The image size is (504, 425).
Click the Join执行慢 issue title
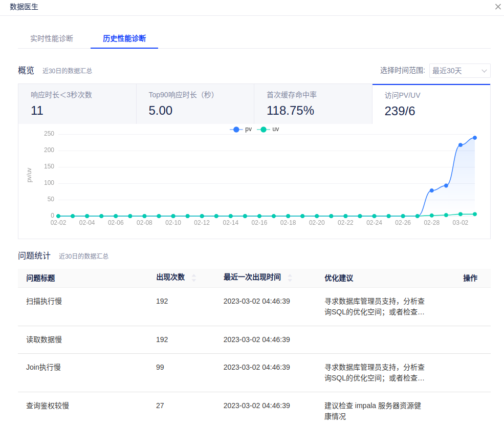click(x=43, y=367)
